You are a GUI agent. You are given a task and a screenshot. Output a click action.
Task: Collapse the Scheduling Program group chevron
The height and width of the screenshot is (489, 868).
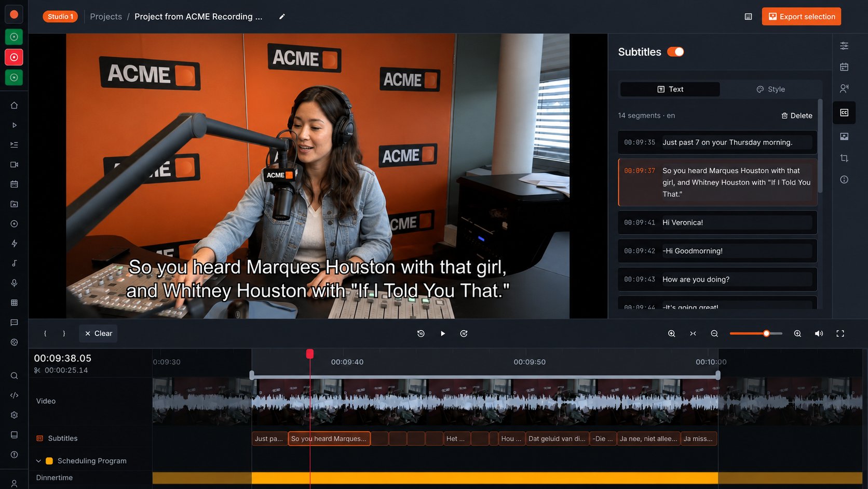pyautogui.click(x=38, y=461)
